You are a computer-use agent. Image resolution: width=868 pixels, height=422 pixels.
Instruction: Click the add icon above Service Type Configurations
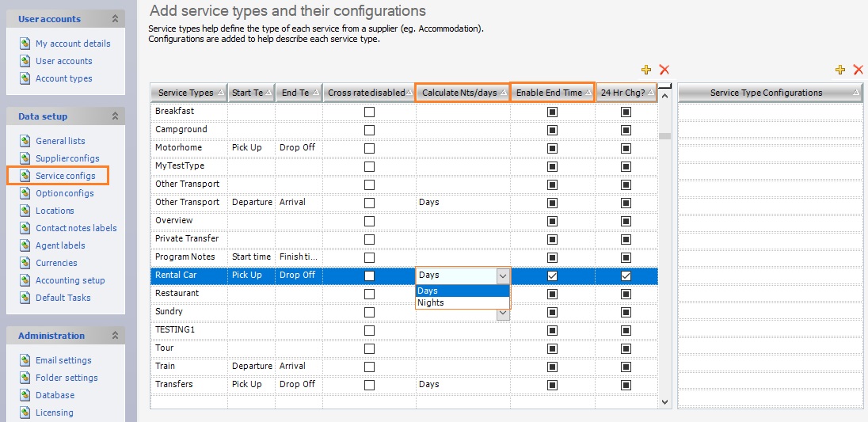tap(841, 70)
